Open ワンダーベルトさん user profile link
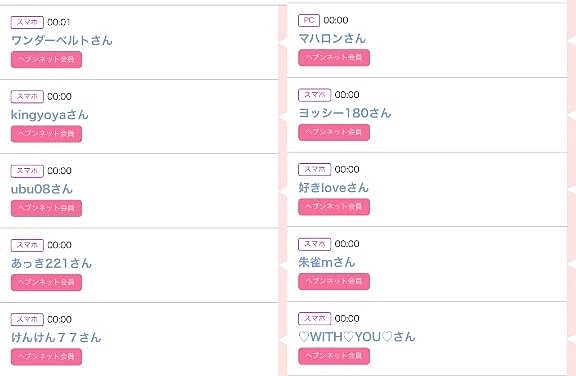 [62, 40]
